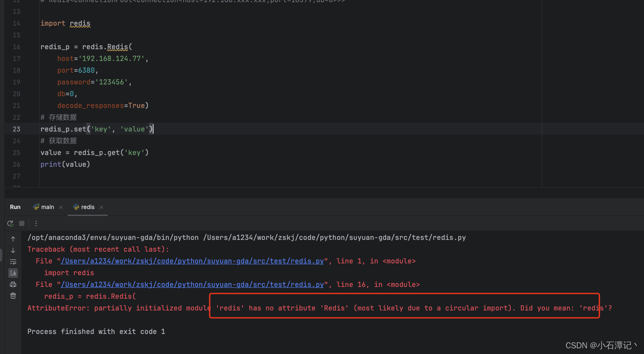
Task: Close the redis run tab
Action: tap(101, 207)
